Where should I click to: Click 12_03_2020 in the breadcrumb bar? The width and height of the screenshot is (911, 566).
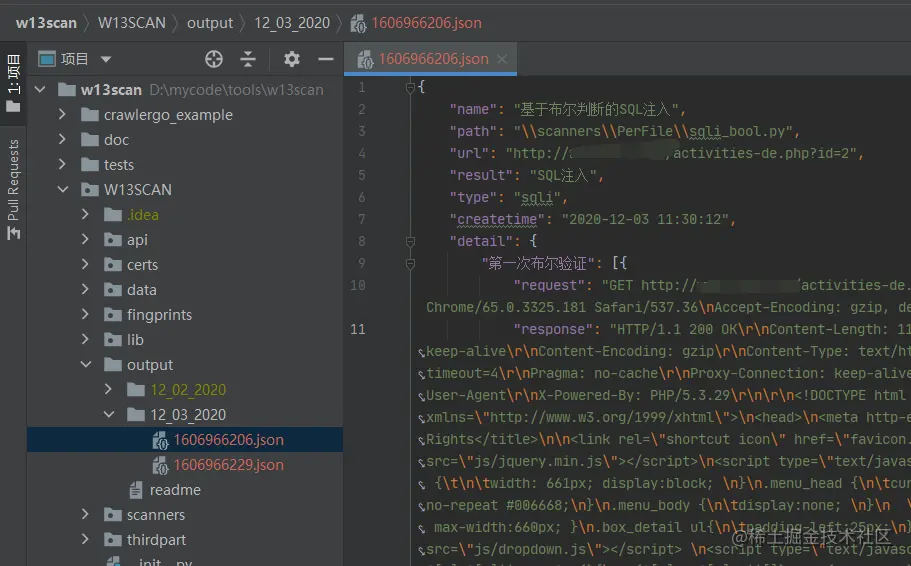(292, 23)
